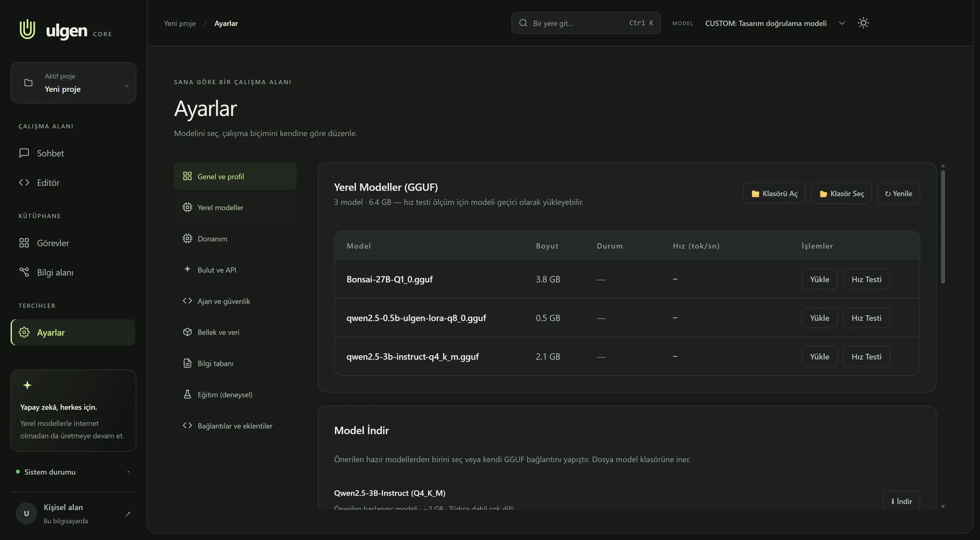
Task: Go to Görevler grid icon
Action: click(24, 243)
